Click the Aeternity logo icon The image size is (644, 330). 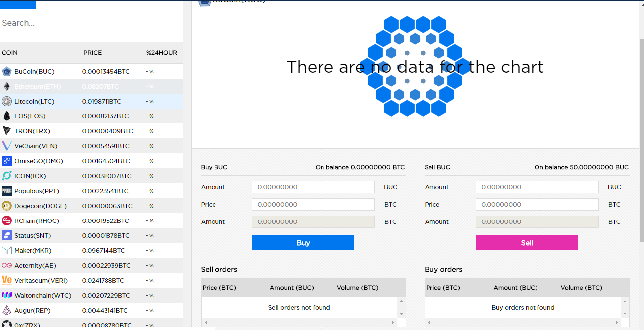pyautogui.click(x=7, y=266)
